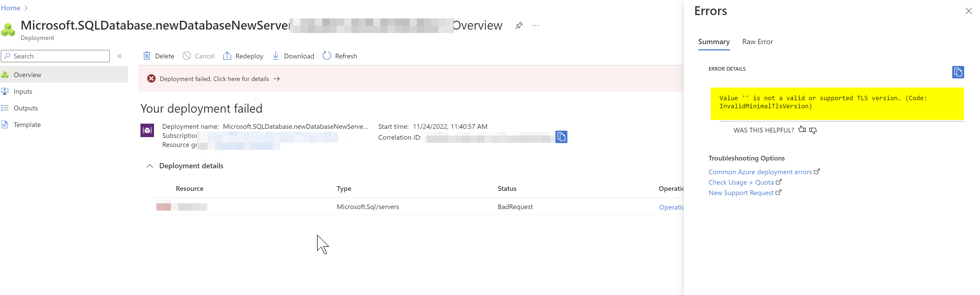Open the more options ellipsis menu
Image resolution: width=980 pixels, height=295 pixels.
(536, 25)
